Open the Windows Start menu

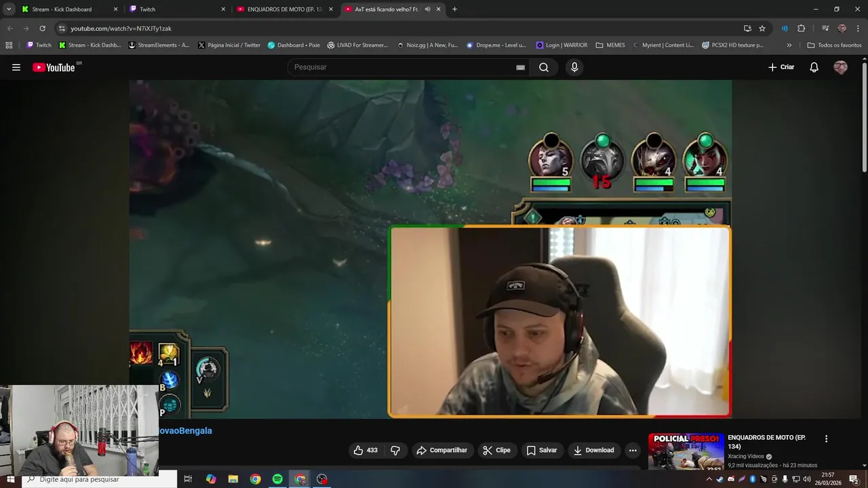point(10,479)
